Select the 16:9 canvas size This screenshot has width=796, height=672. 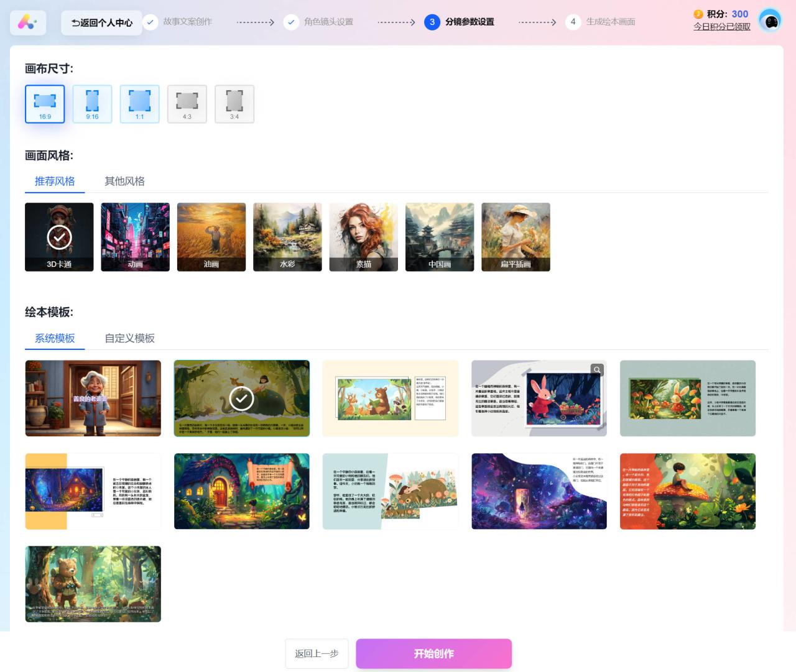(45, 104)
